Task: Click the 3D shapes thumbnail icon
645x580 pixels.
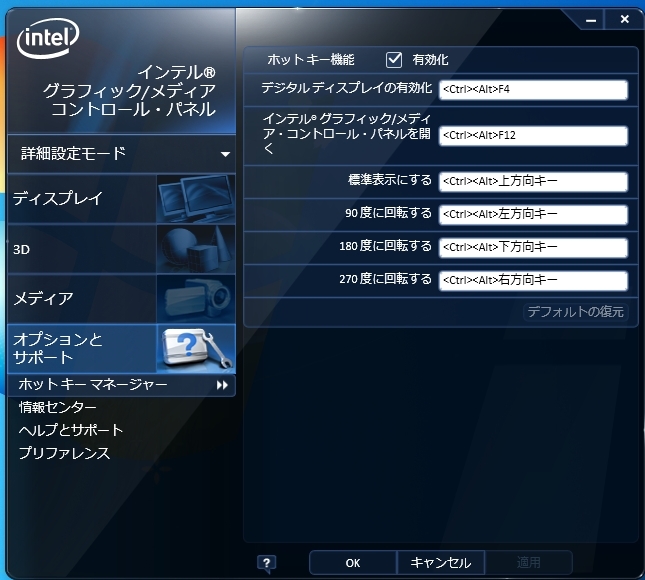Action: [x=196, y=249]
